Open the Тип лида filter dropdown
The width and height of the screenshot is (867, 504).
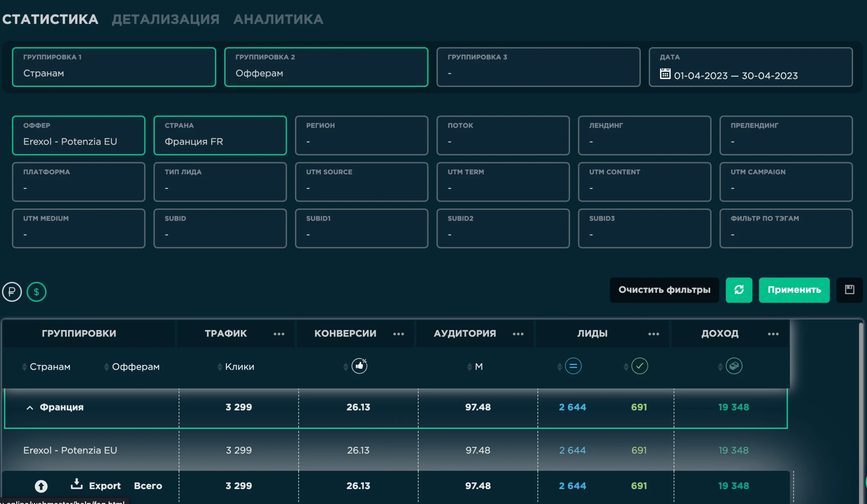coord(220,181)
